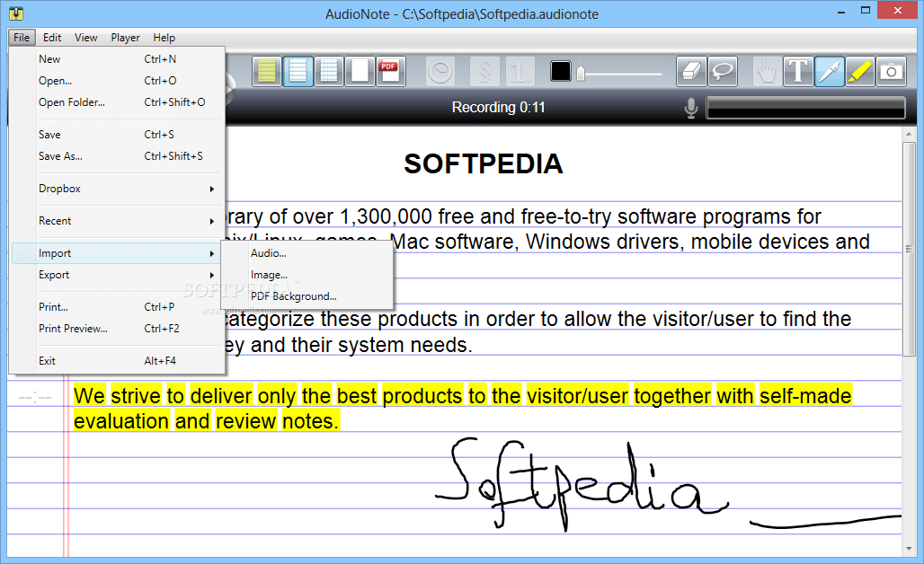Click the scrollbar up arrow

(x=910, y=135)
